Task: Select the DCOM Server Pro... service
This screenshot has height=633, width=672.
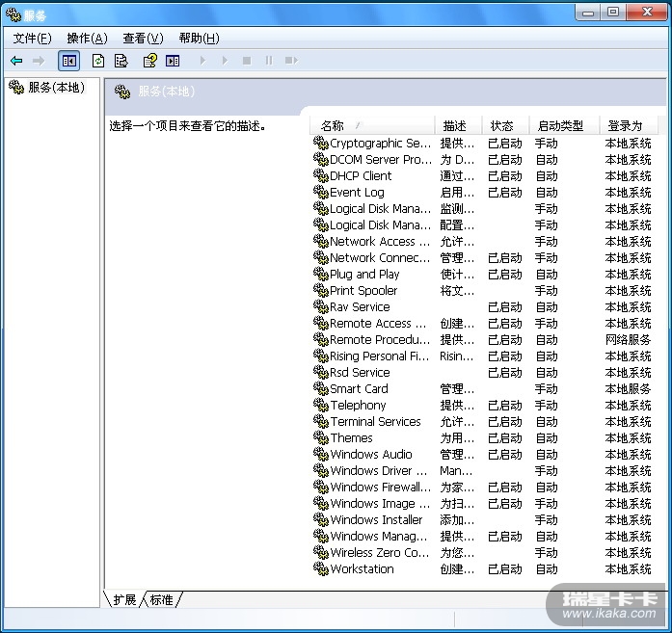Action: click(x=381, y=159)
